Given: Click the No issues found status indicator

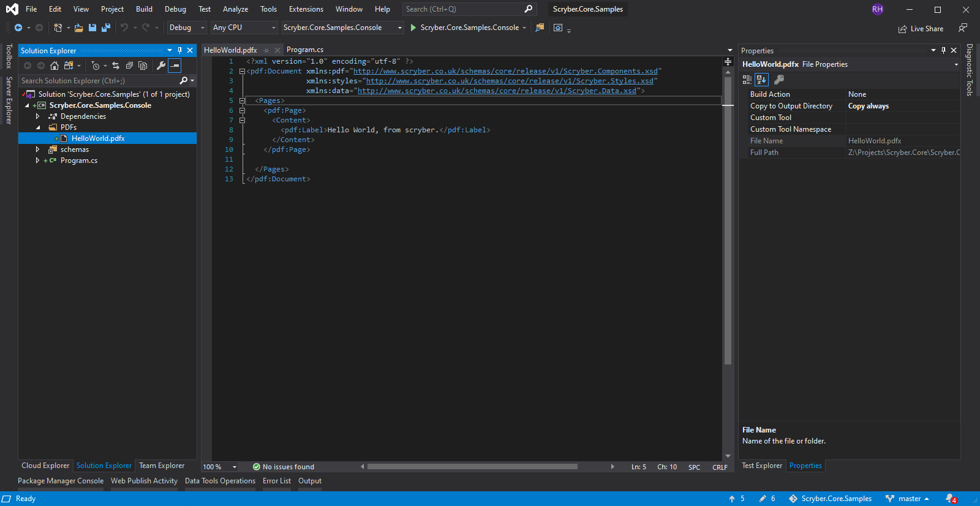Looking at the screenshot, I should pyautogui.click(x=284, y=467).
